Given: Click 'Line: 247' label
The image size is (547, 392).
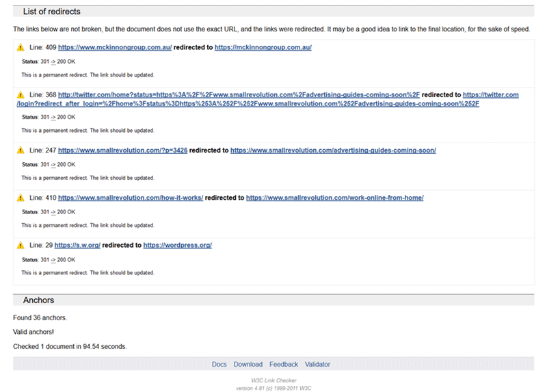Looking at the screenshot, I should click(x=43, y=151).
